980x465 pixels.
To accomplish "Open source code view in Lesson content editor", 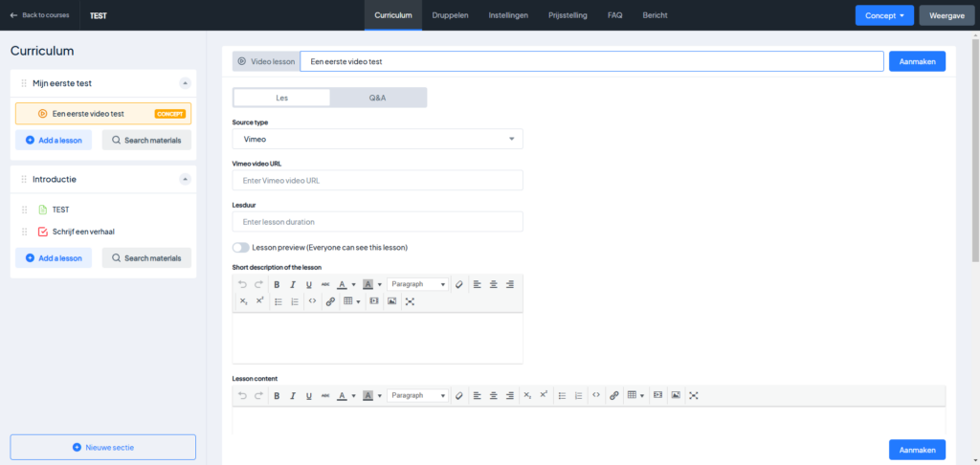I will (596, 395).
